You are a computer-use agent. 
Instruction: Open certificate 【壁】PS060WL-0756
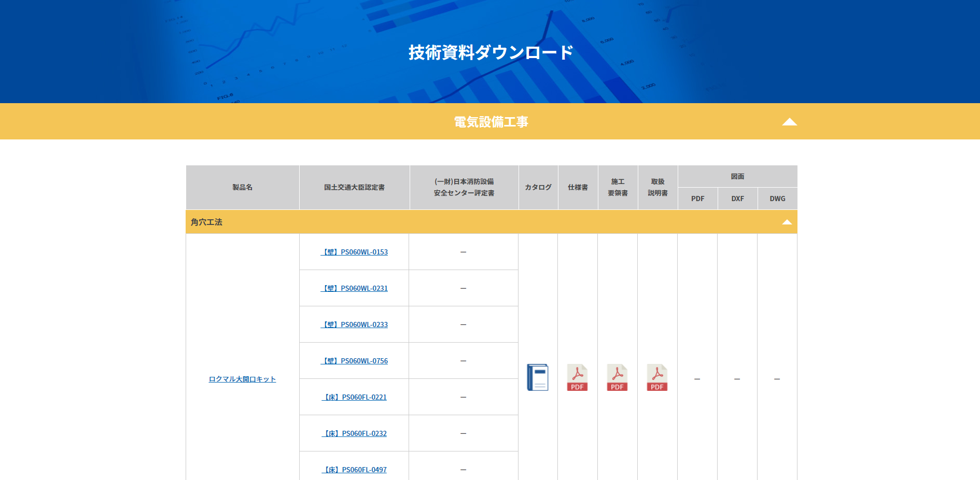355,361
